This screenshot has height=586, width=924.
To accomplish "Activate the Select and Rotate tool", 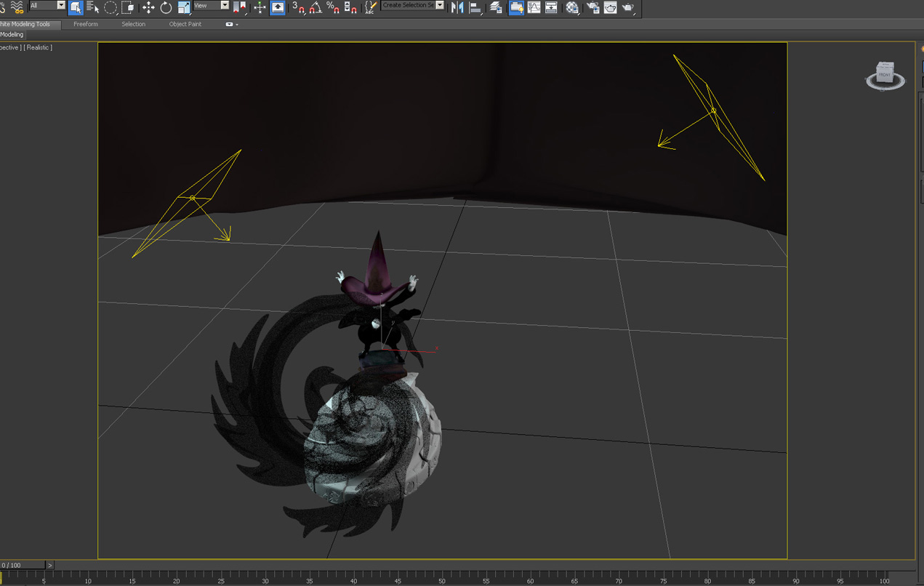I will (x=166, y=7).
